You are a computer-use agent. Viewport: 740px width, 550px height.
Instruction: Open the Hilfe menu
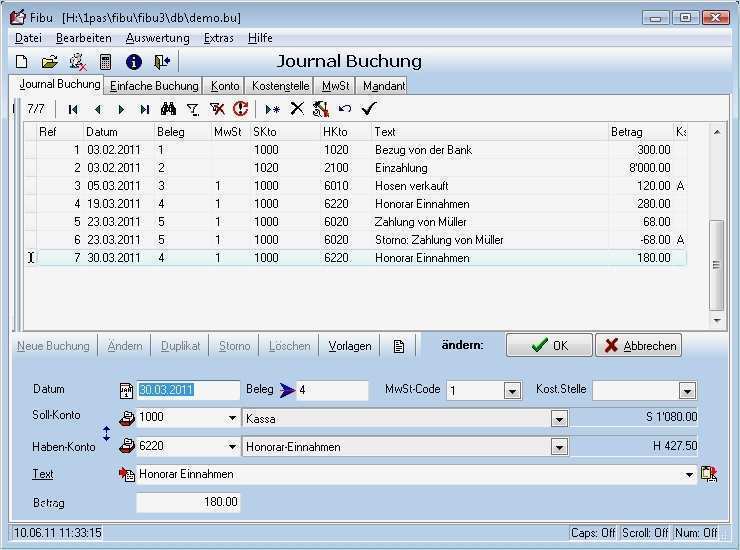(x=260, y=38)
